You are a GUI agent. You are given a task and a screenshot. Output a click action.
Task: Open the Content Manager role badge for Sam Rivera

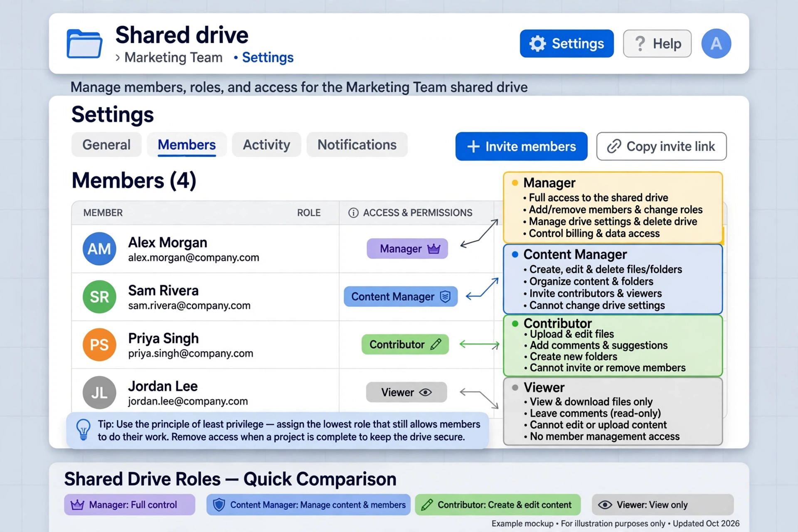point(401,296)
